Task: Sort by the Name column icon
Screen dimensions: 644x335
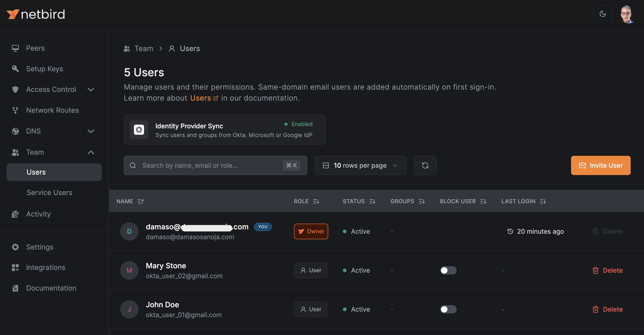Action: point(141,201)
